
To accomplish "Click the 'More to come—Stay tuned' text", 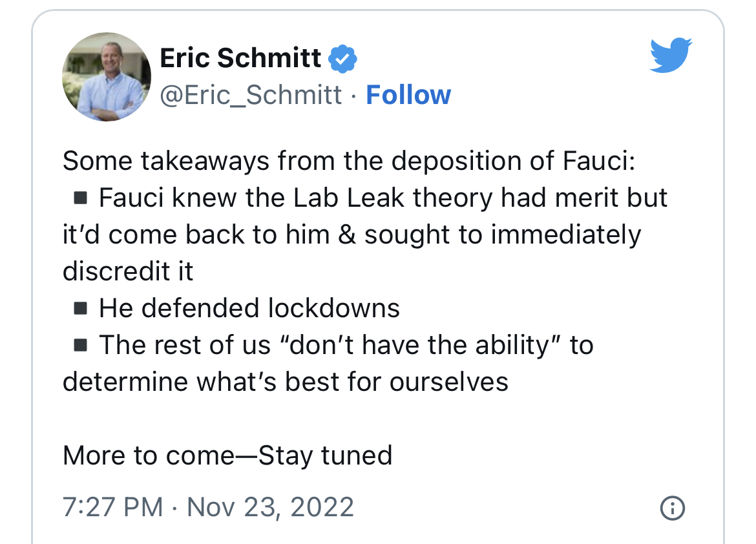I will coord(227,455).
